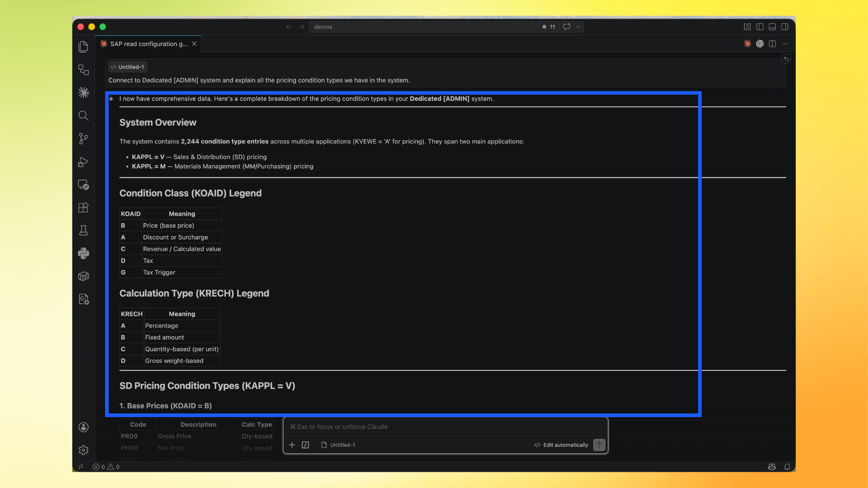Click the Explorer icon in the activity bar
The image size is (868, 488).
[x=83, y=47]
